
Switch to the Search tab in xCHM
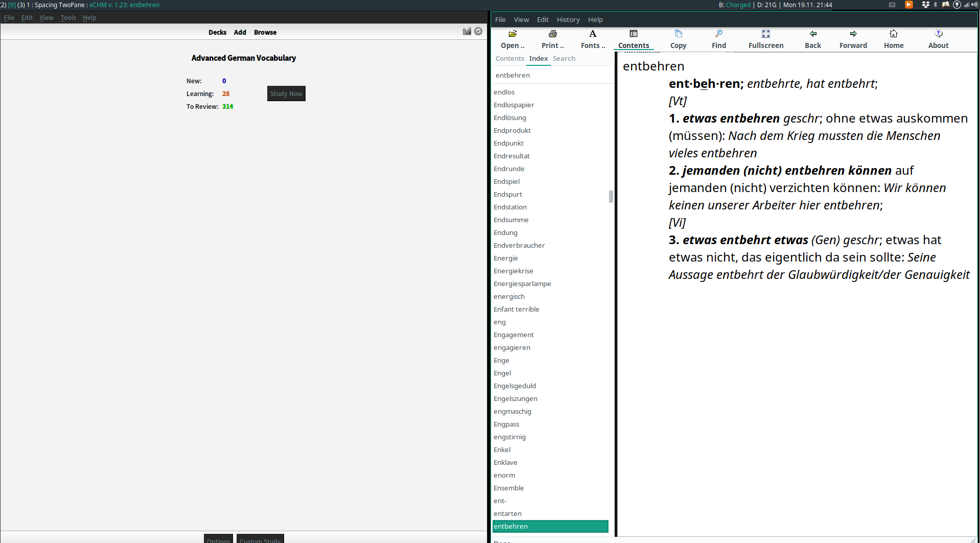coord(564,58)
